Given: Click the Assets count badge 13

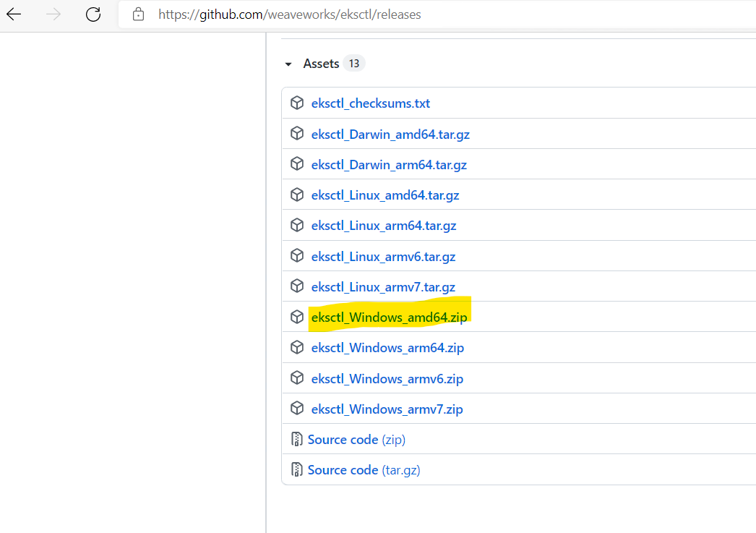Looking at the screenshot, I should click(x=354, y=64).
